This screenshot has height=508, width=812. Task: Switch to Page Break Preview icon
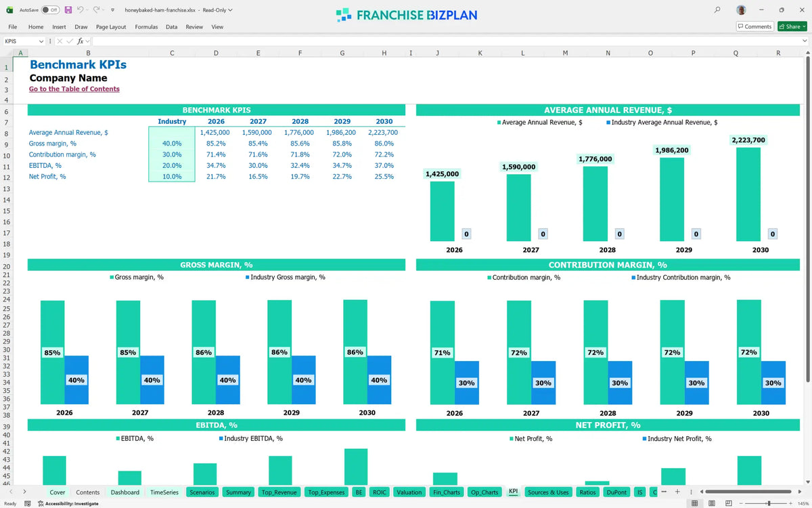tap(727, 503)
